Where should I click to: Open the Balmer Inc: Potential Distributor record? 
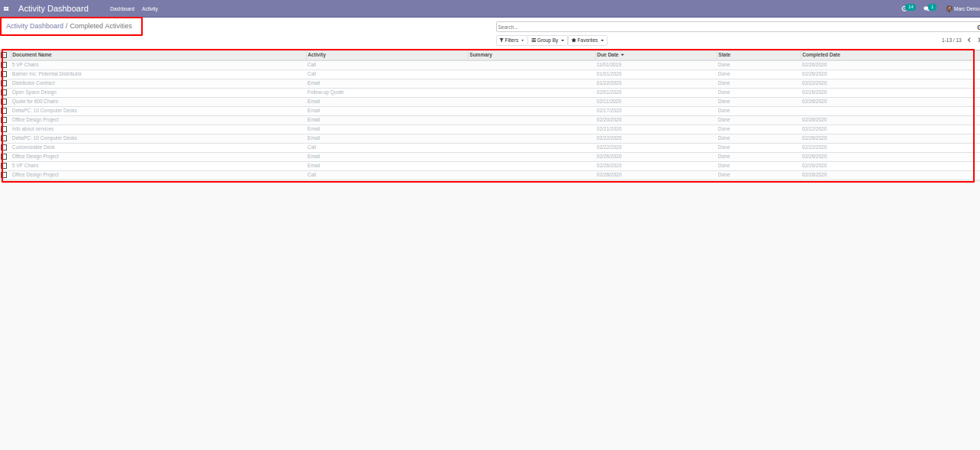tap(47, 74)
